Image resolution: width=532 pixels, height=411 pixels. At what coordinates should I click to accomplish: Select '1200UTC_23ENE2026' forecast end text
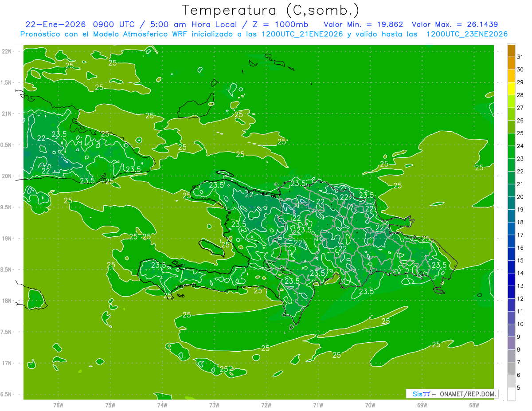[x=466, y=34]
